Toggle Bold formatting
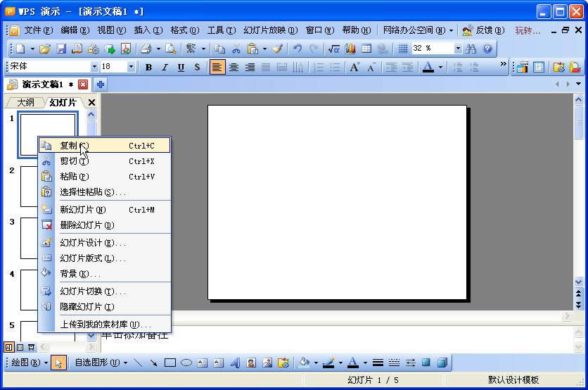 148,67
